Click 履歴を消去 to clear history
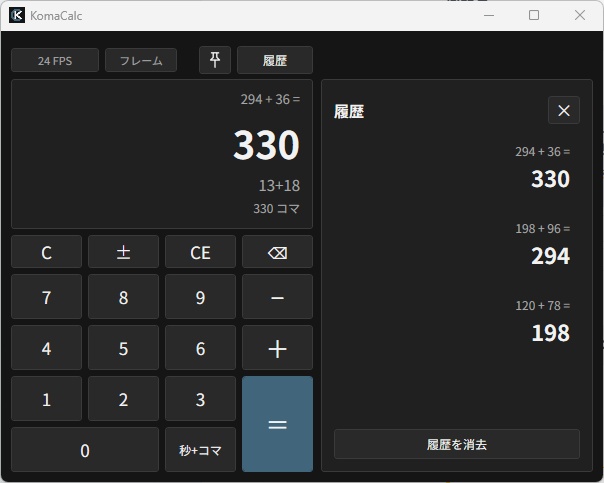604x483 pixels. click(x=457, y=444)
